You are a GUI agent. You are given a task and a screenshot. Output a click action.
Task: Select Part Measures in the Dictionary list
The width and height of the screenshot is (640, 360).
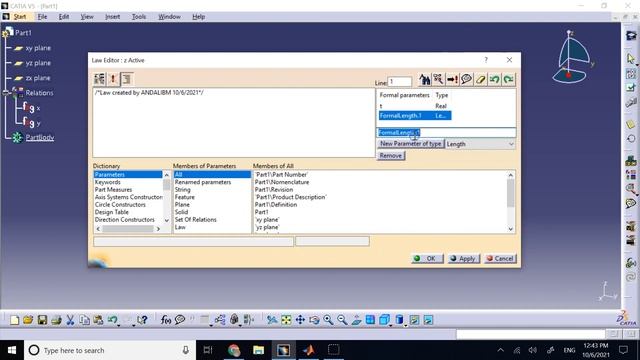click(113, 189)
